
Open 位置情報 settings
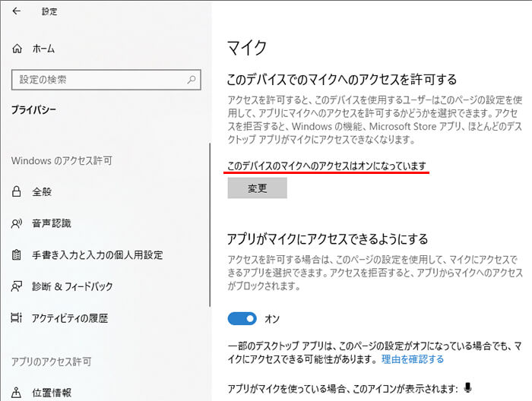52,393
